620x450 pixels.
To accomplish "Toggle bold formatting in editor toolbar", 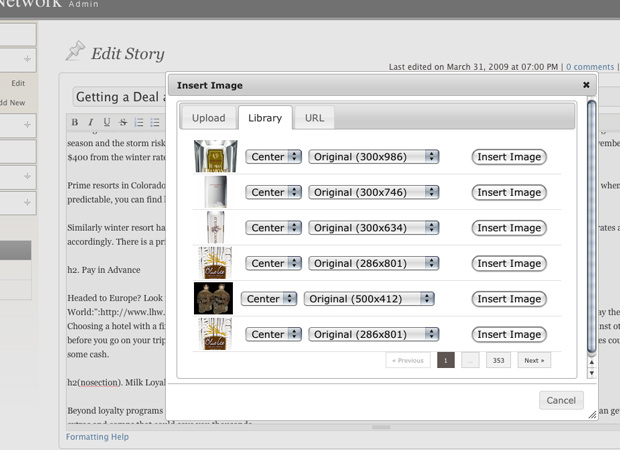I will (75, 122).
